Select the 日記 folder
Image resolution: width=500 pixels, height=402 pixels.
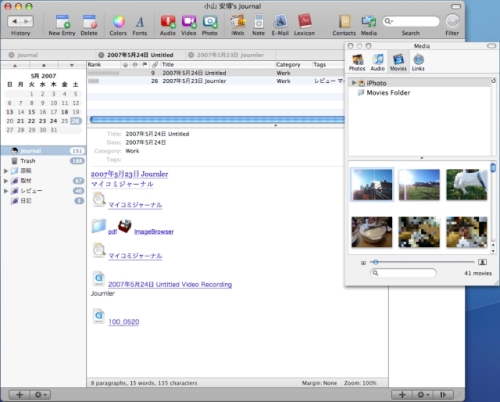pos(43,201)
